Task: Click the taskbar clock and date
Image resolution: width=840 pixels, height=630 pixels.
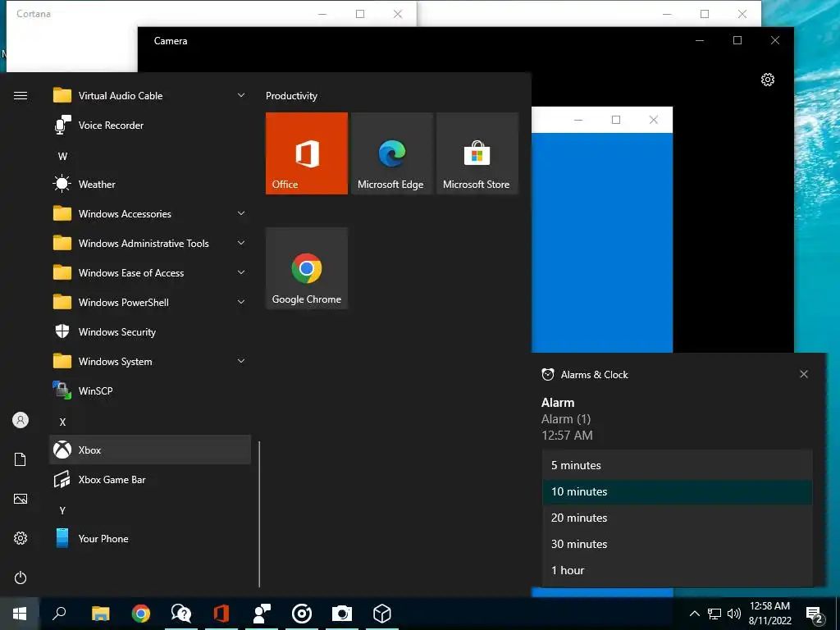Action: point(769,614)
